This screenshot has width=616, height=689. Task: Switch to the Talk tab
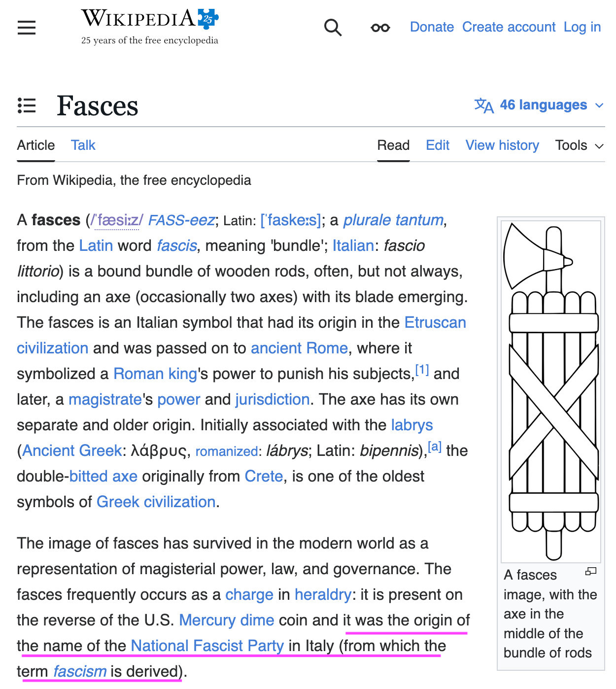point(83,145)
